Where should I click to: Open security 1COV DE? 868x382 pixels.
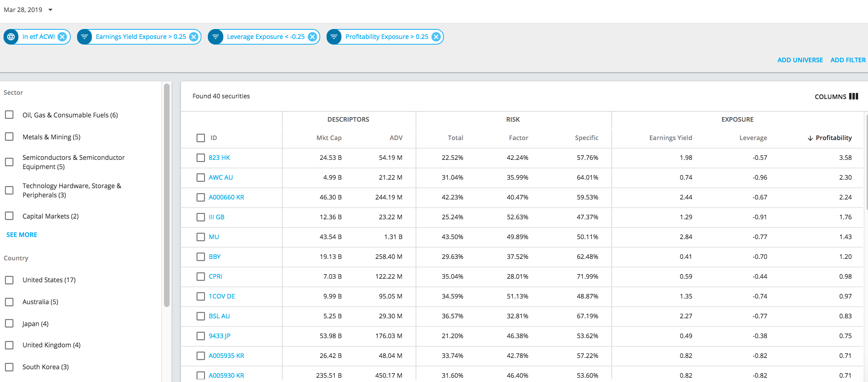point(222,296)
